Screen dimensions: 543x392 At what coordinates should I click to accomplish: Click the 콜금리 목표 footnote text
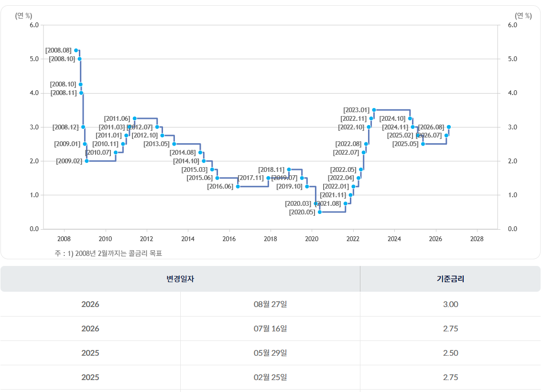point(145,253)
